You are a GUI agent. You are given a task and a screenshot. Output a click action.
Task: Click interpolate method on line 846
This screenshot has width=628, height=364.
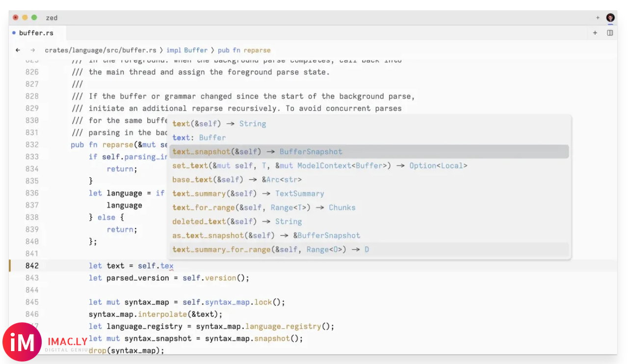pos(162,314)
